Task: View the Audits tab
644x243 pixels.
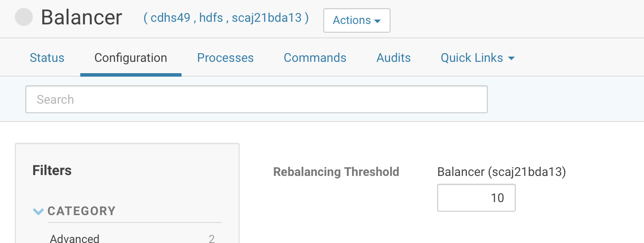Action: coord(394,58)
